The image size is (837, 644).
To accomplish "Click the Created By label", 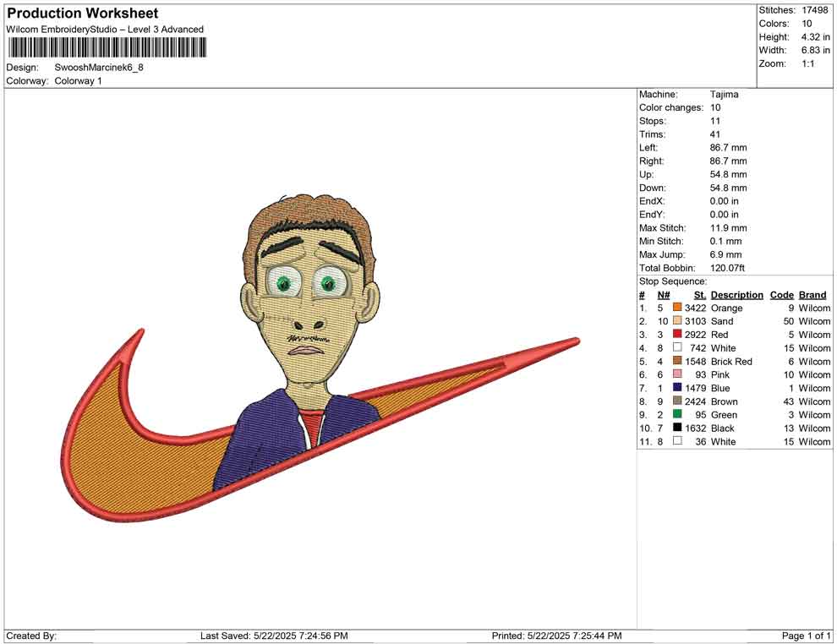I will tap(31, 636).
